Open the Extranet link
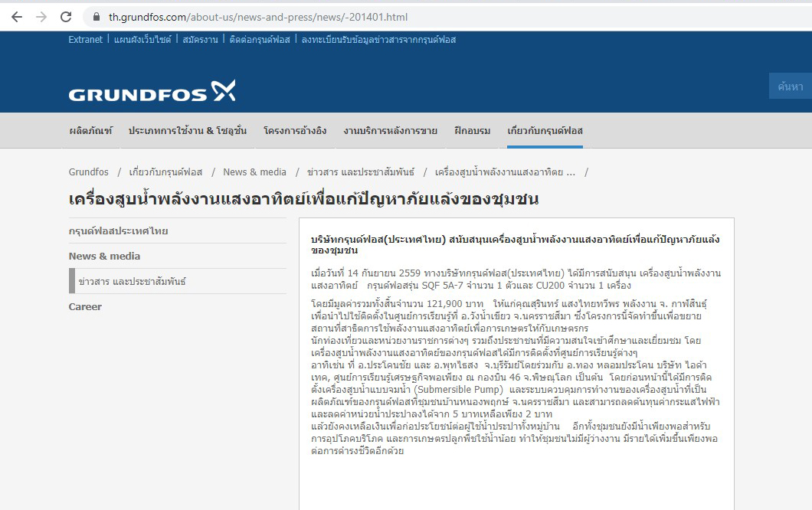 coord(85,40)
